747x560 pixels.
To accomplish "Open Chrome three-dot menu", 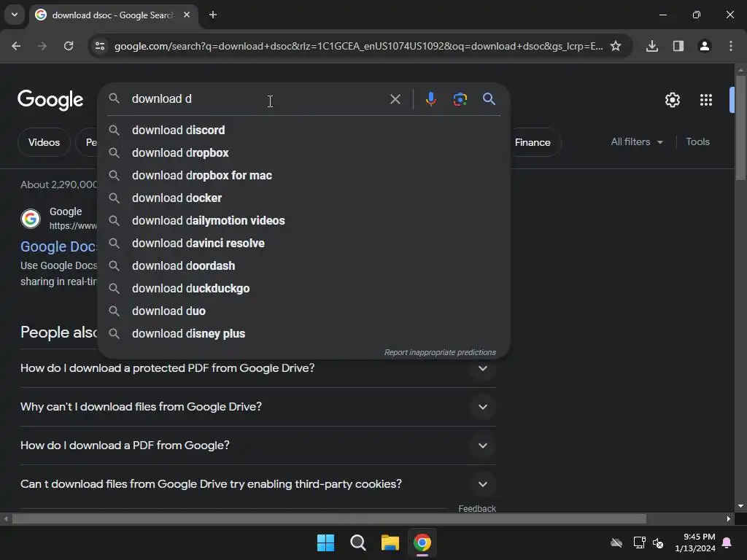I will 731,46.
